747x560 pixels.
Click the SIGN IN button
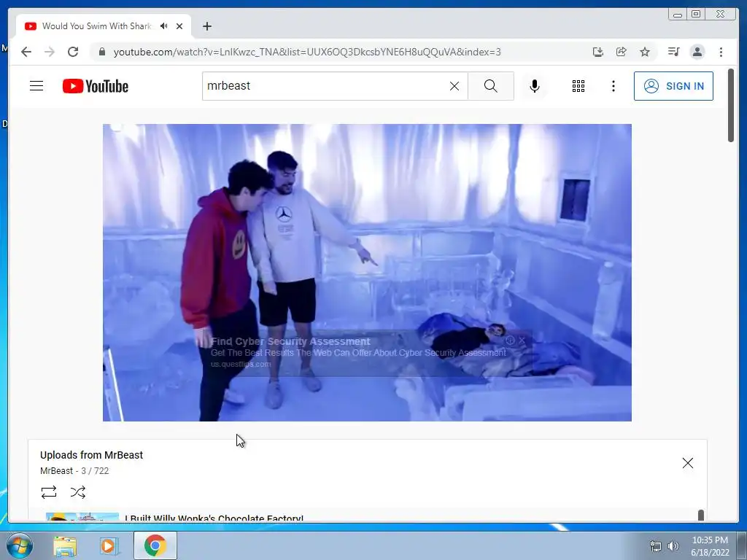tap(673, 86)
